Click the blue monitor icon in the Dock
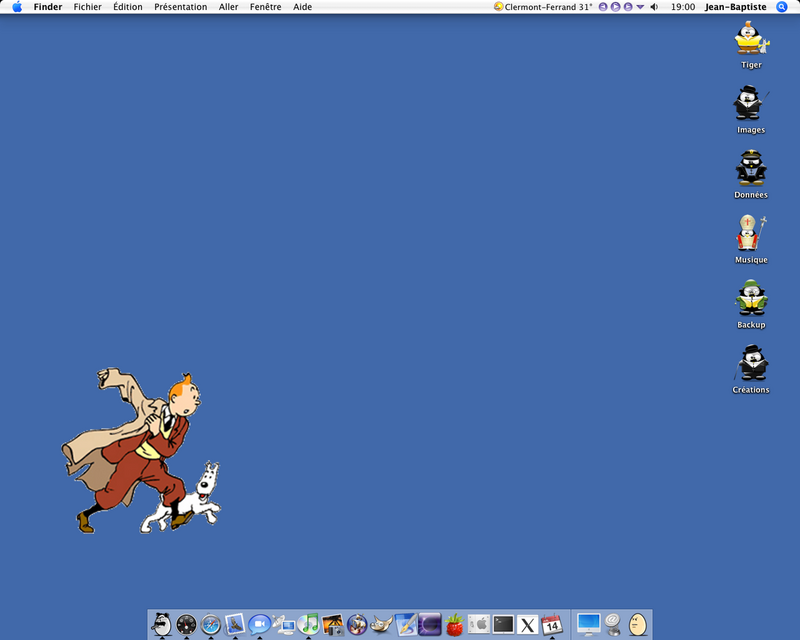Image resolution: width=800 pixels, height=640 pixels. pos(589,625)
